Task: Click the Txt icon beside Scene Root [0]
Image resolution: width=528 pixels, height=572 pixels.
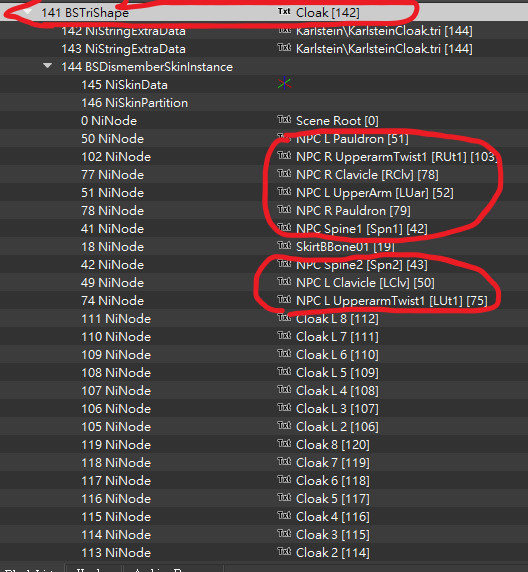Action: click(284, 119)
